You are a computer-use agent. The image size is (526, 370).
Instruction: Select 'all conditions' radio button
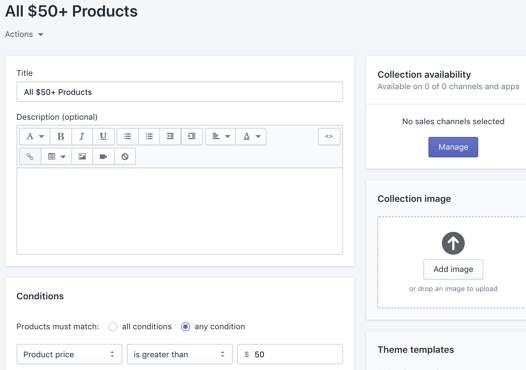click(113, 327)
